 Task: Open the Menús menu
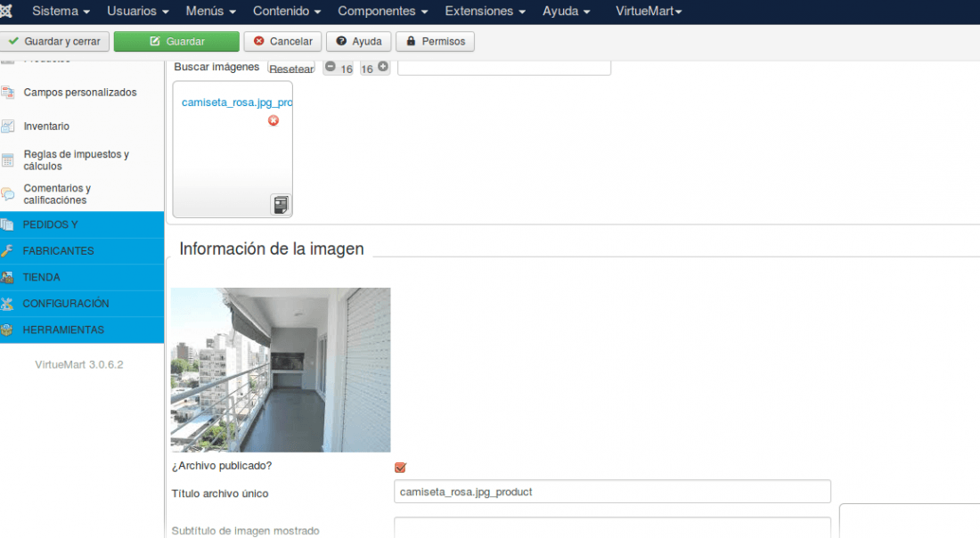(210, 11)
